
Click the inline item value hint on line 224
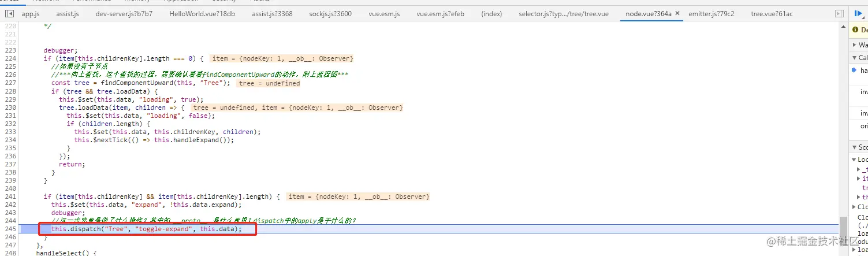click(x=282, y=58)
